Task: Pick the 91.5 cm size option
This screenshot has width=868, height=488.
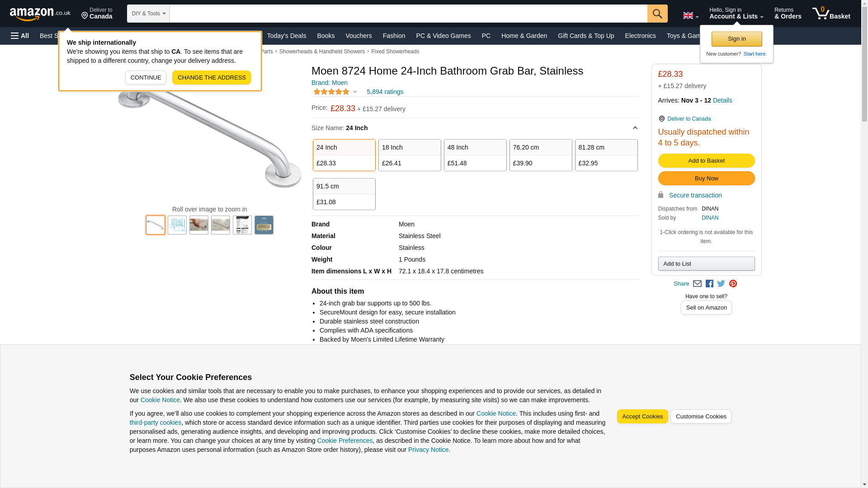Action: click(344, 194)
